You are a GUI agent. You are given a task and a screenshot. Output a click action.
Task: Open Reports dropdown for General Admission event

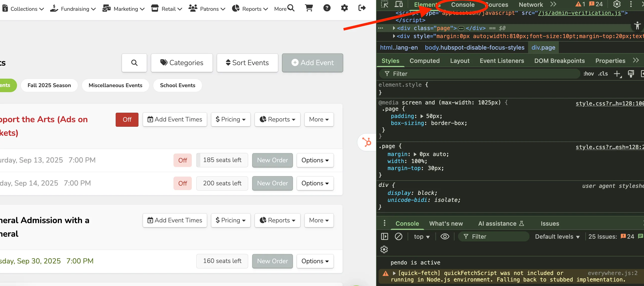pyautogui.click(x=277, y=220)
